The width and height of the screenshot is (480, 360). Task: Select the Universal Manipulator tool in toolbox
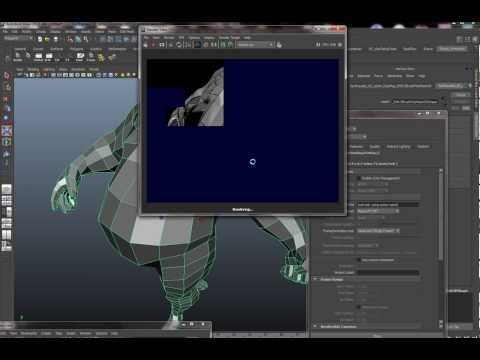coord(7,142)
